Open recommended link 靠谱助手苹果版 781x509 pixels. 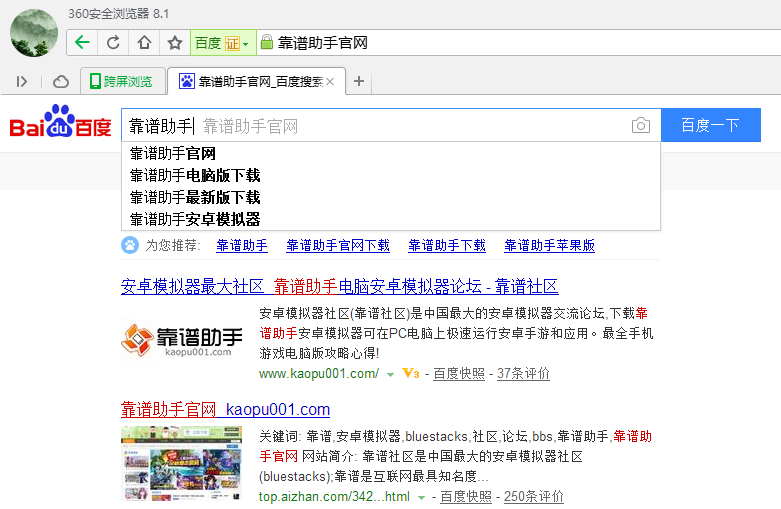coord(549,245)
